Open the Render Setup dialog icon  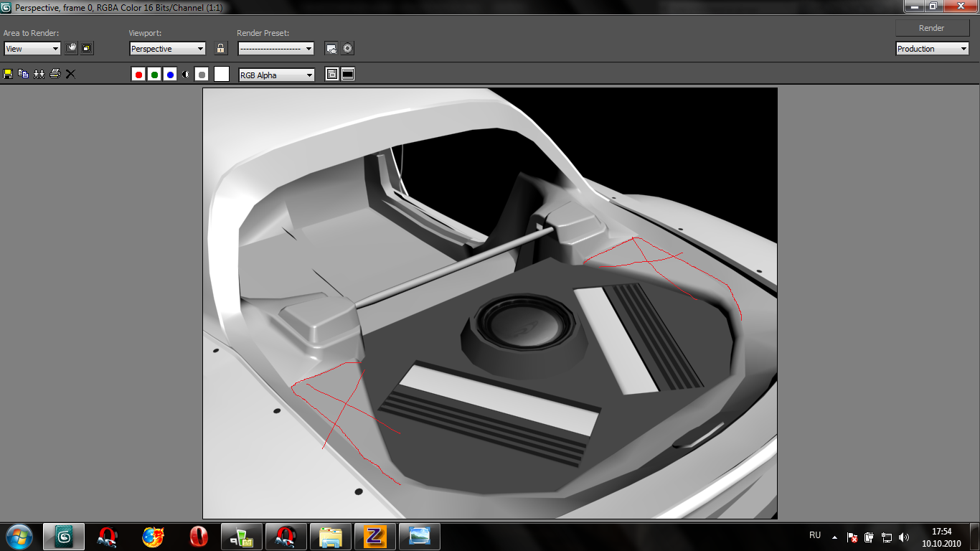331,49
